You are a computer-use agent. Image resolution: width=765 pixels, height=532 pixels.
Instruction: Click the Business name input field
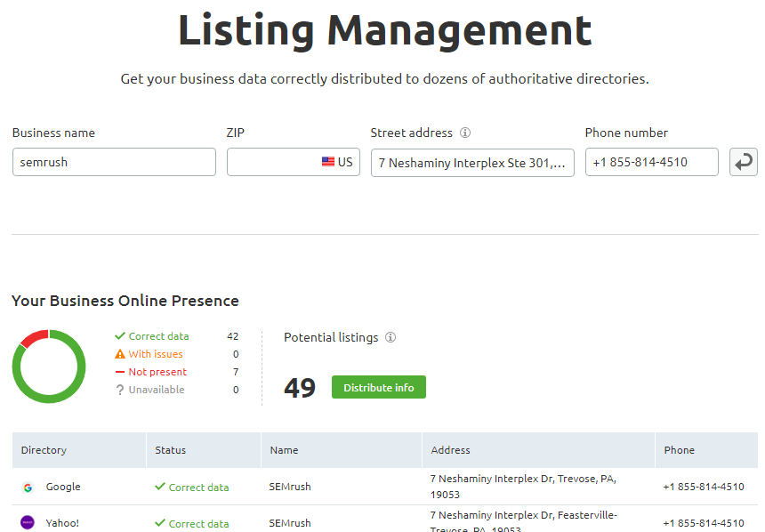tap(114, 162)
